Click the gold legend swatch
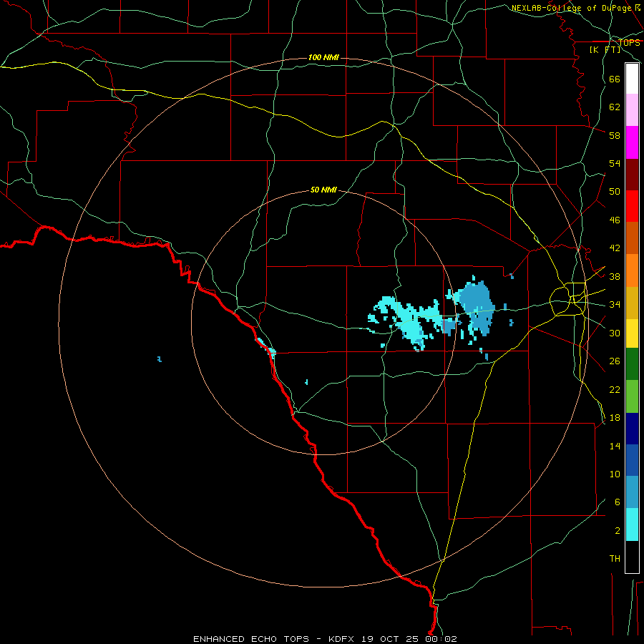 [x=632, y=303]
